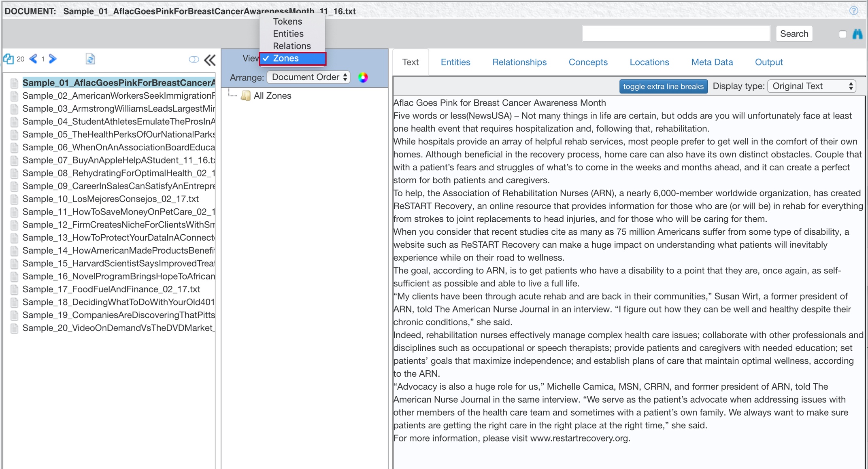Open the Arrange 'Document Order' dropdown
Image resolution: width=868 pixels, height=469 pixels.
click(309, 77)
